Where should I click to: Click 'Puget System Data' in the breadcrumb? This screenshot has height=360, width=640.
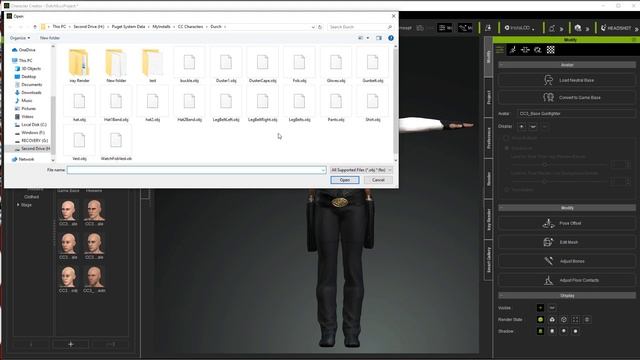click(128, 27)
